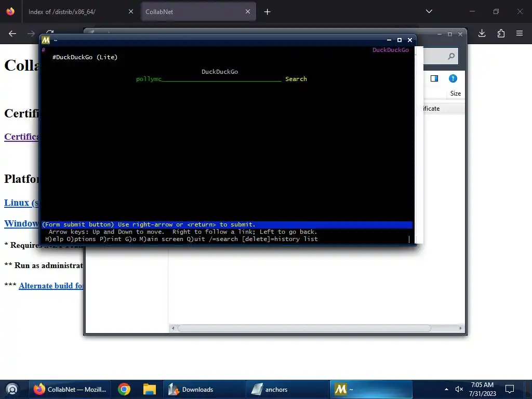
Task: Toggle the muted volume tray icon
Action: click(459, 389)
